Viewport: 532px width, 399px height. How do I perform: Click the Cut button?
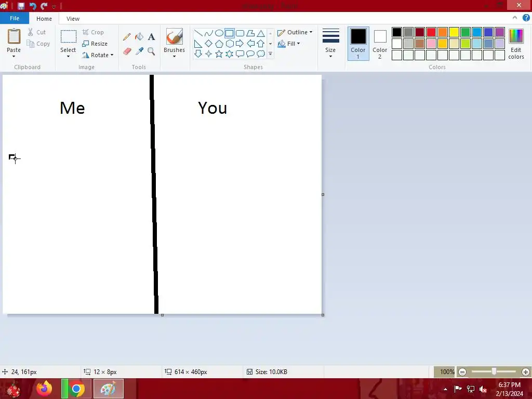[x=37, y=32]
